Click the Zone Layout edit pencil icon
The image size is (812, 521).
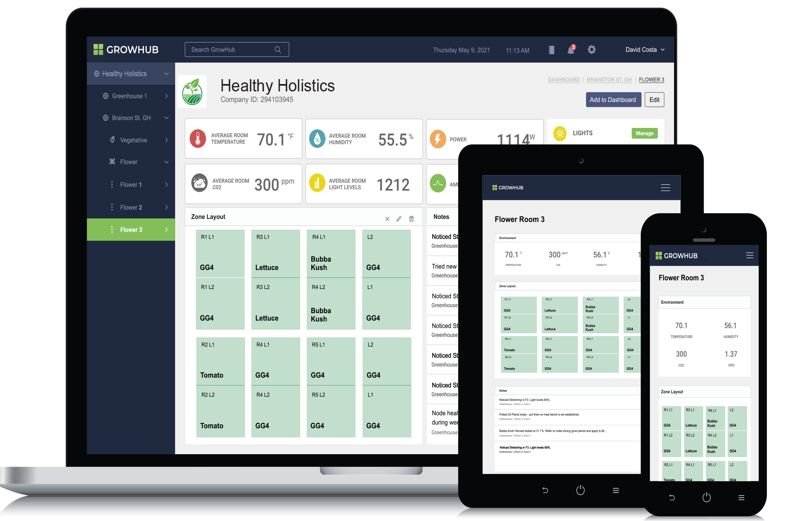pyautogui.click(x=399, y=219)
